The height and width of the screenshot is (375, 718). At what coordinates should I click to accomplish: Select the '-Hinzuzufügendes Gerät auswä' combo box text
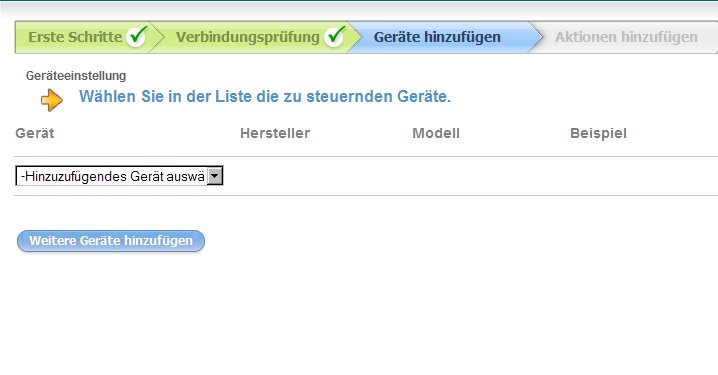coord(112,176)
